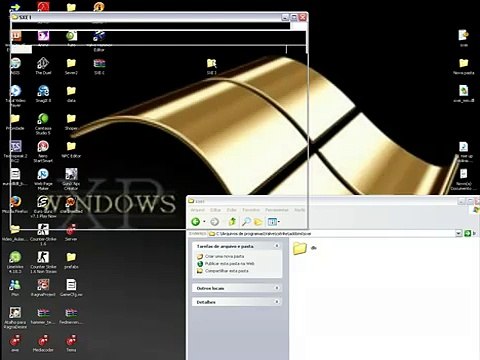Toggle Folders pane in Explorer toolbar
480x360 pixels.
click(258, 222)
